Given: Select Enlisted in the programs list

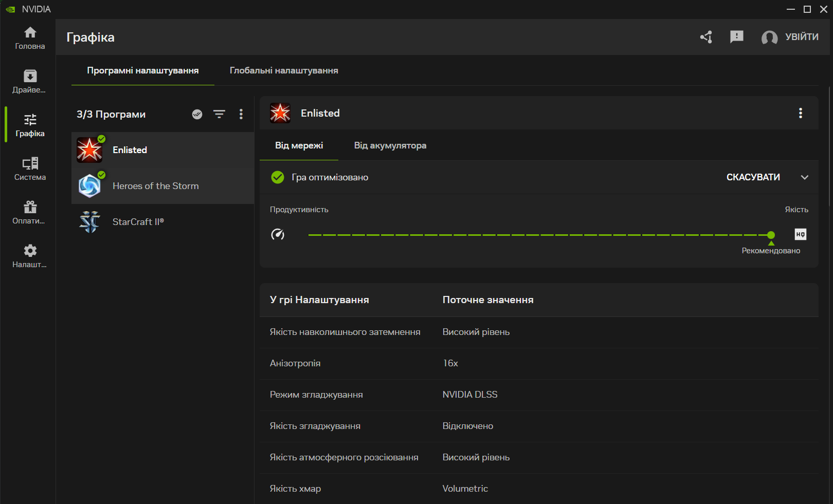Looking at the screenshot, I should 162,150.
